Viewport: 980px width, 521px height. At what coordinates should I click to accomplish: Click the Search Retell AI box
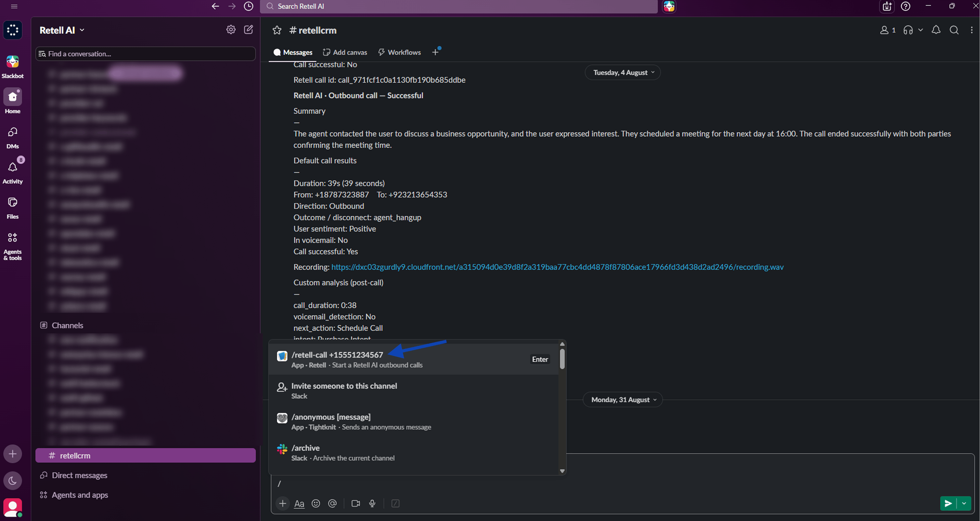459,6
